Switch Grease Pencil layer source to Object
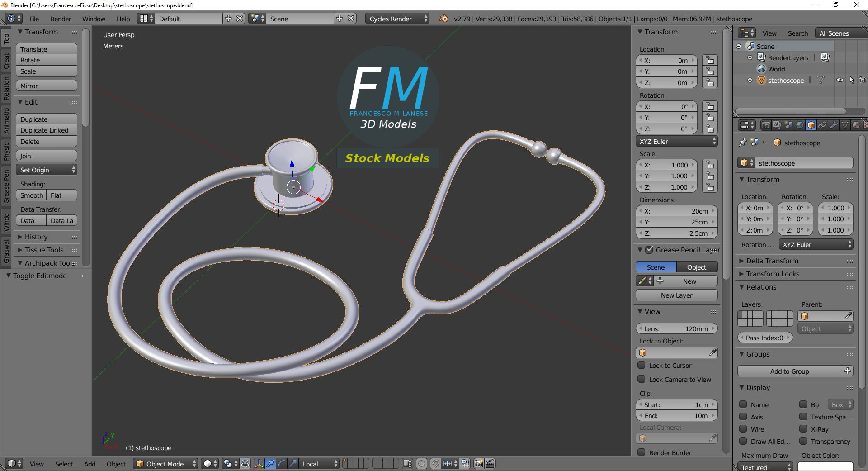This screenshot has height=471, width=868. [696, 267]
